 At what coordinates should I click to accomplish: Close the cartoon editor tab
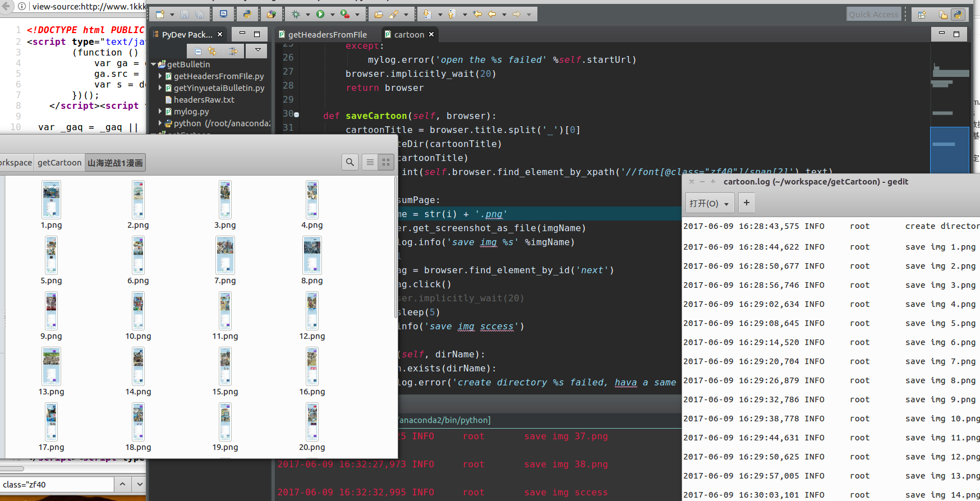[x=431, y=34]
